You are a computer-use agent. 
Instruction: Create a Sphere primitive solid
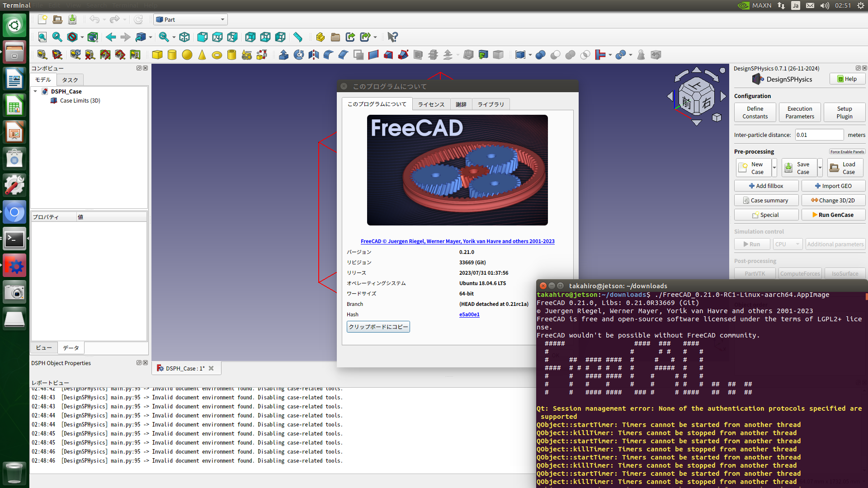[x=187, y=55]
